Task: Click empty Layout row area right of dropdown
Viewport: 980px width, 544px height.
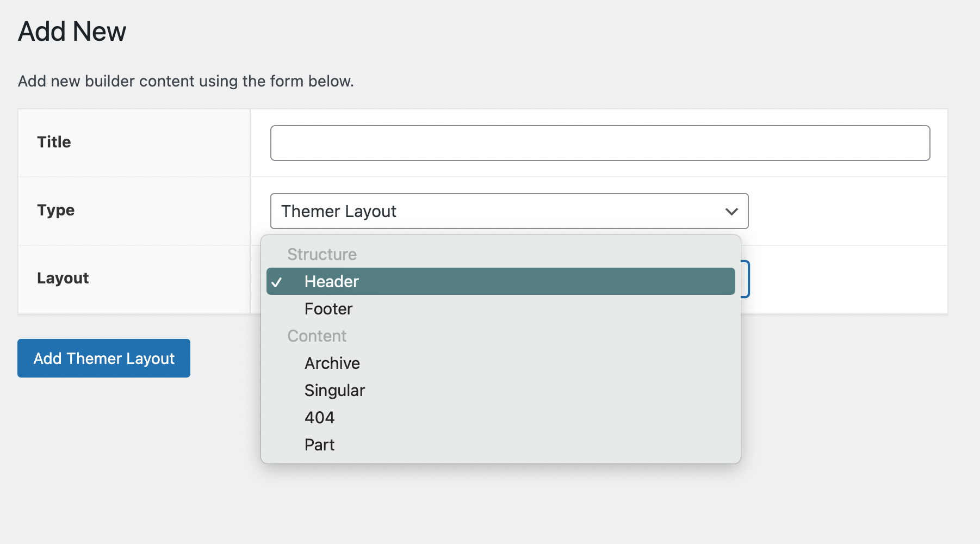Action: click(x=848, y=279)
